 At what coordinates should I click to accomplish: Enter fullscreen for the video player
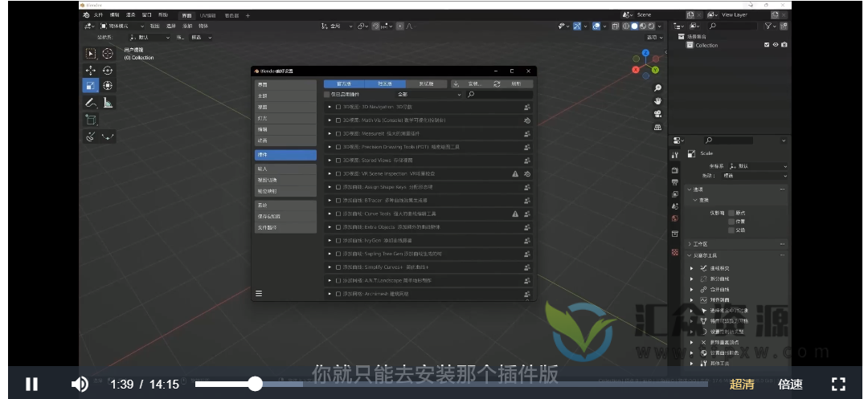[838, 384]
